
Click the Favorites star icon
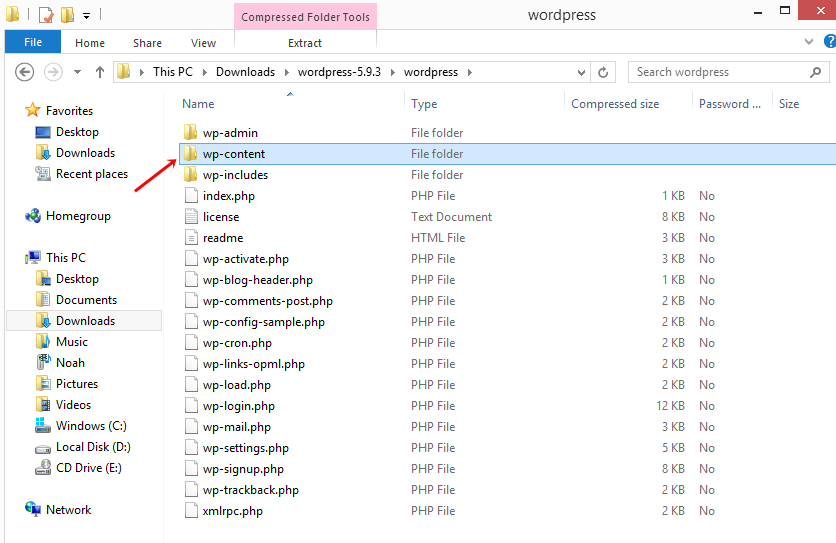click(33, 110)
